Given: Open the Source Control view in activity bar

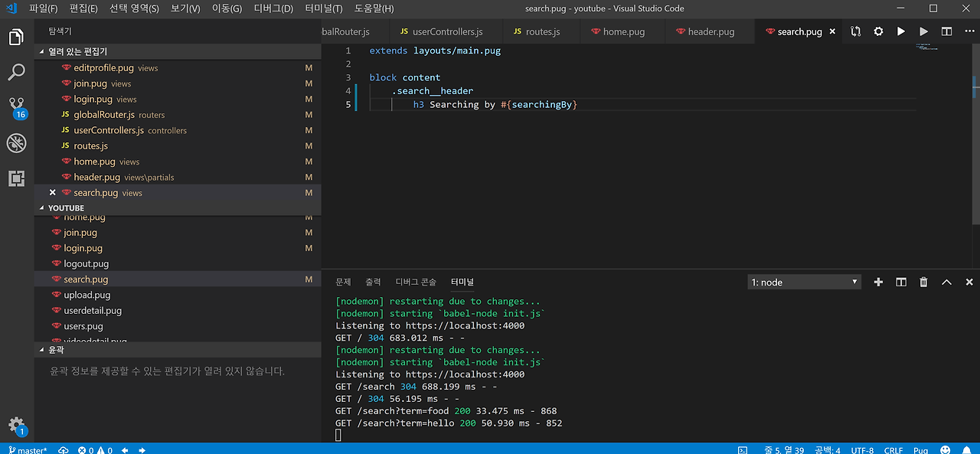Looking at the screenshot, I should 16,105.
